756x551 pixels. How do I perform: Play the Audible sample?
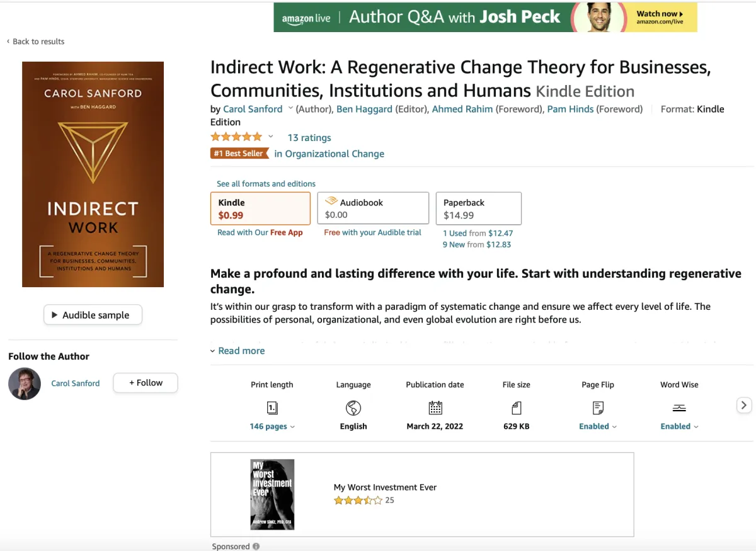coord(93,315)
